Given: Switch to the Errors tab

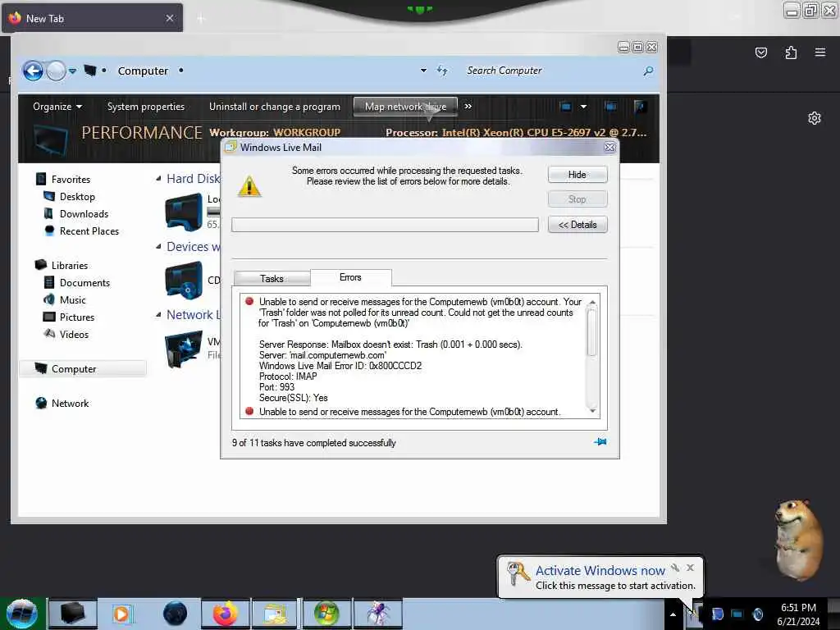Looking at the screenshot, I should (x=350, y=277).
